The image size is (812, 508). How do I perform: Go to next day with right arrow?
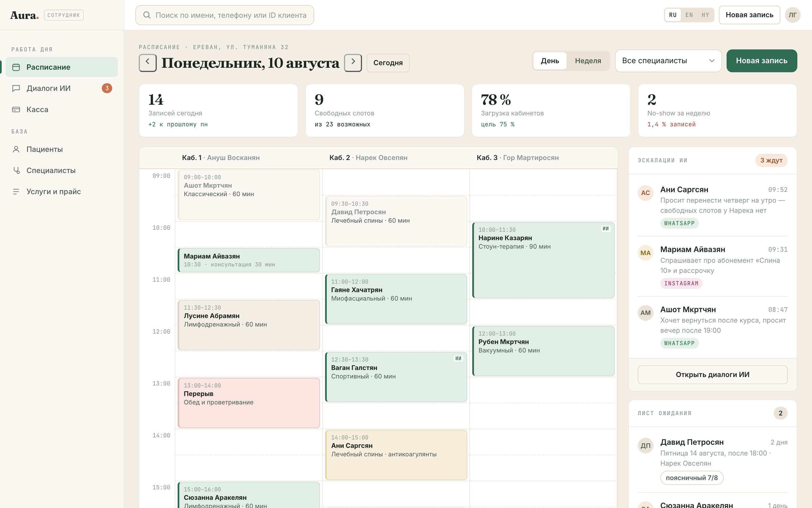353,62
